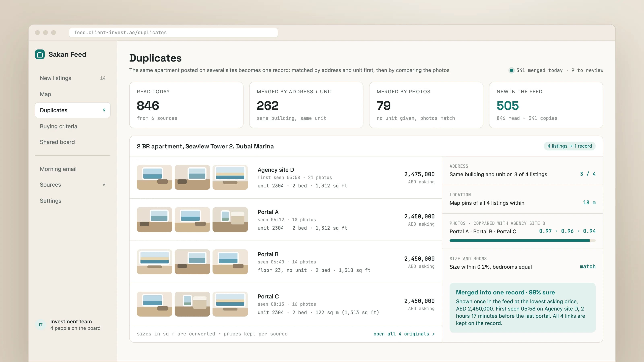Select the Portal C listing title
The width and height of the screenshot is (644, 362).
tap(268, 297)
